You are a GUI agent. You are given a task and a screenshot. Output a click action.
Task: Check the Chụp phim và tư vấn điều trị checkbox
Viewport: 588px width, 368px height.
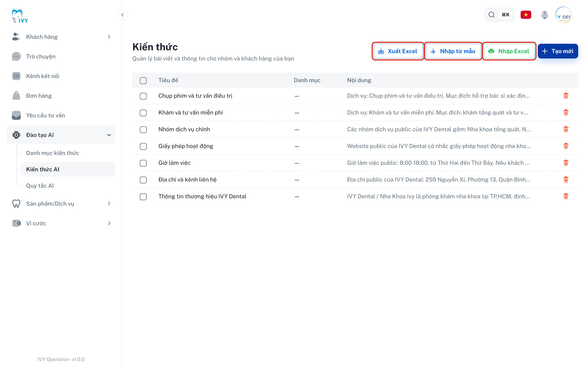coord(143,96)
